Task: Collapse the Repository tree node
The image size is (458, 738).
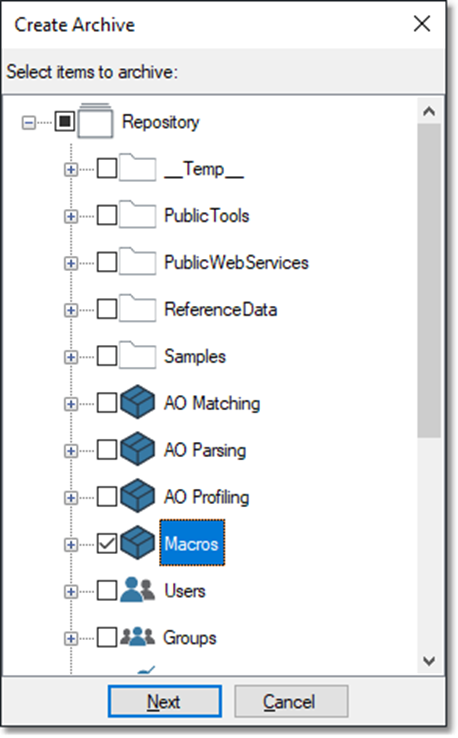Action: (29, 123)
